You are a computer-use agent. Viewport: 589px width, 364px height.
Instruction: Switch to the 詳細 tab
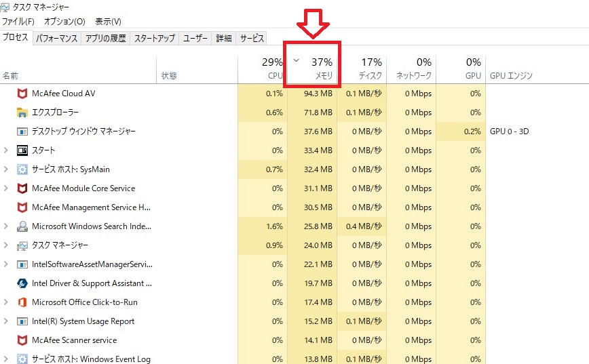(x=223, y=38)
